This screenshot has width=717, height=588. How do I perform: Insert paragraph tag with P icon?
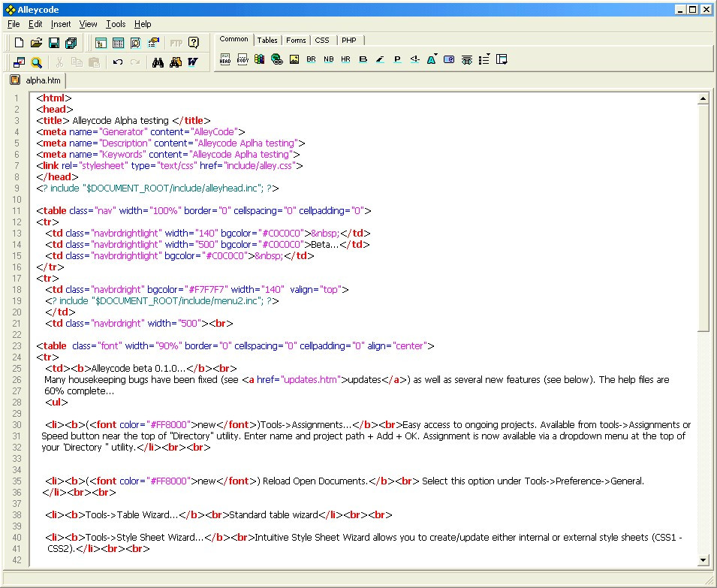[397, 59]
